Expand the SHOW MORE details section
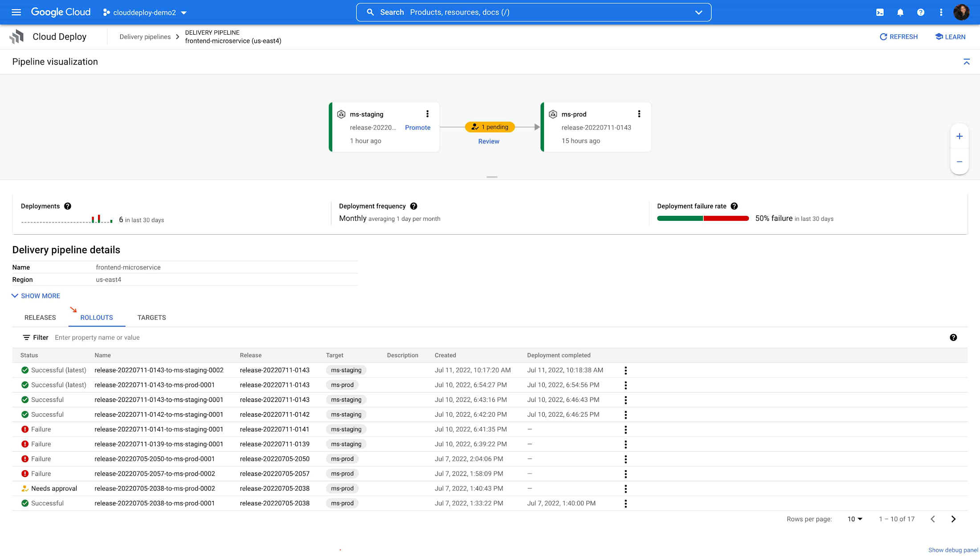980x556 pixels. pyautogui.click(x=36, y=296)
